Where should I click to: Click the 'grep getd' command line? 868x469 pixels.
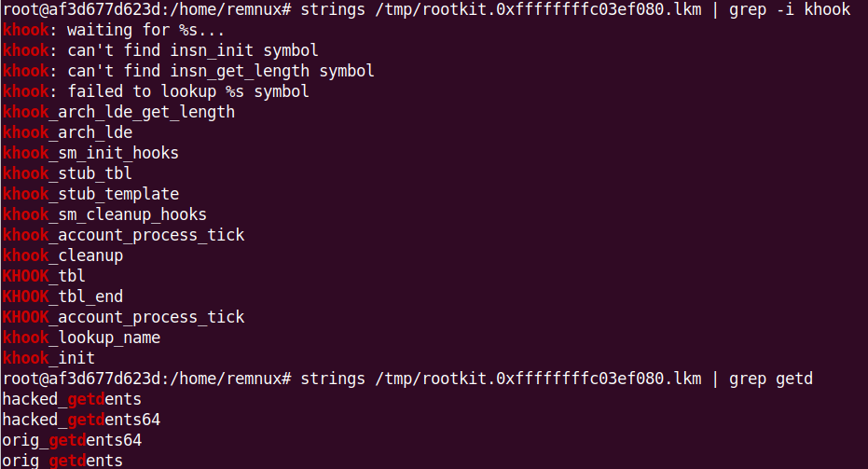(x=407, y=379)
